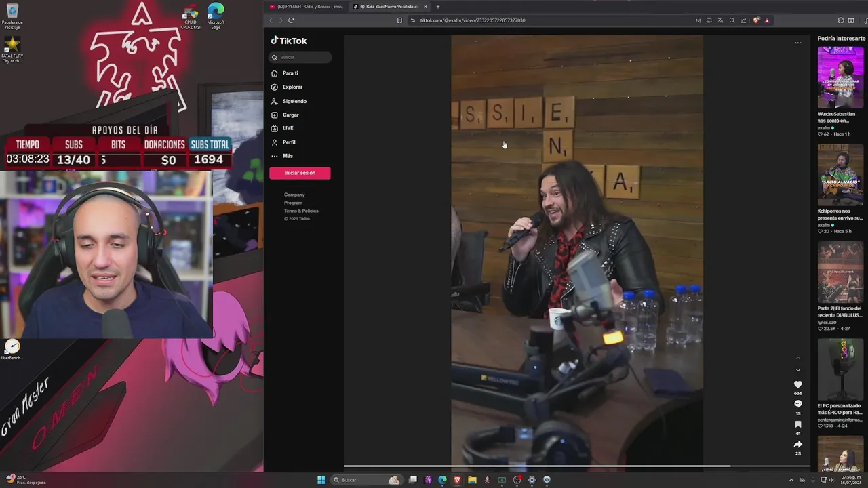
Task: Open the Company footer link
Action: (x=294, y=195)
